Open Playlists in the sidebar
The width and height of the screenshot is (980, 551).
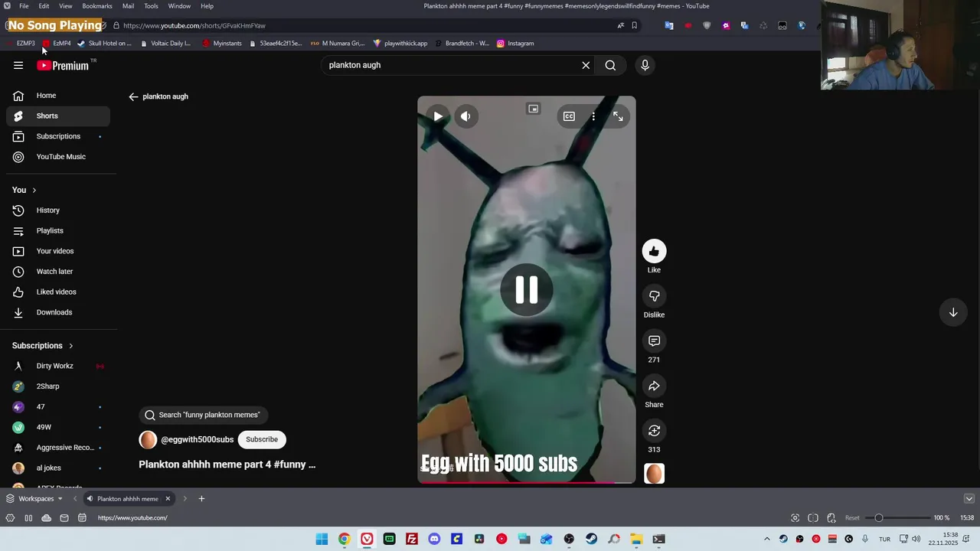58,230
